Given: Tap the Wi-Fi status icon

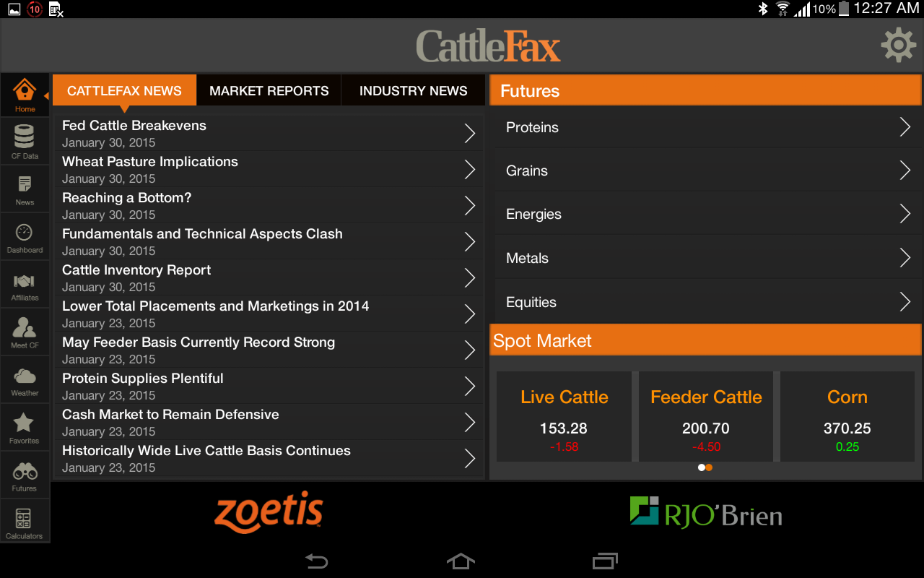Looking at the screenshot, I should click(x=783, y=9).
